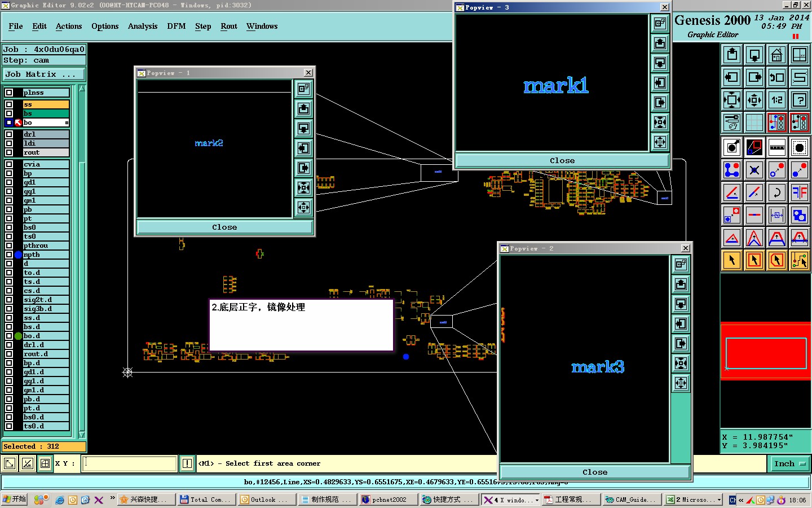Choose the polygon area select pointer tool
812x508 pixels.
click(777, 260)
